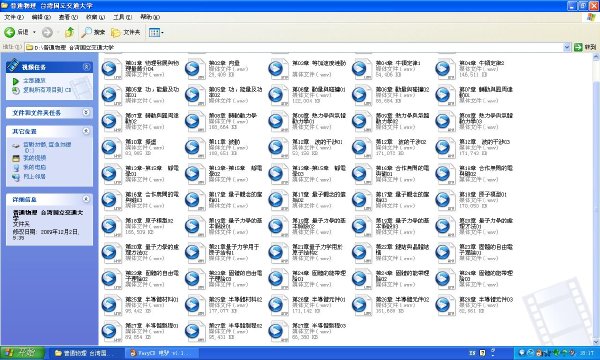Select file name 第06章 動量與碰撞02
Viewport: 600px width, 360px height.
(403, 90)
